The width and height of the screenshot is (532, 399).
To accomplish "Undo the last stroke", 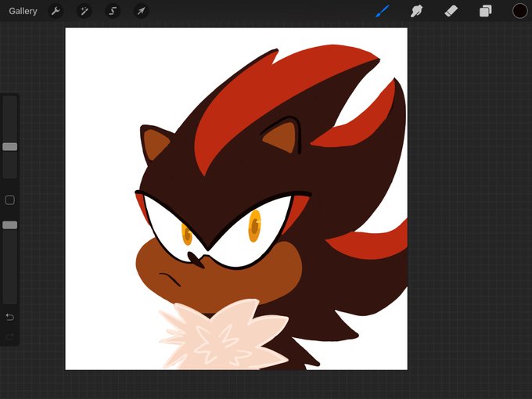I will pos(10,317).
